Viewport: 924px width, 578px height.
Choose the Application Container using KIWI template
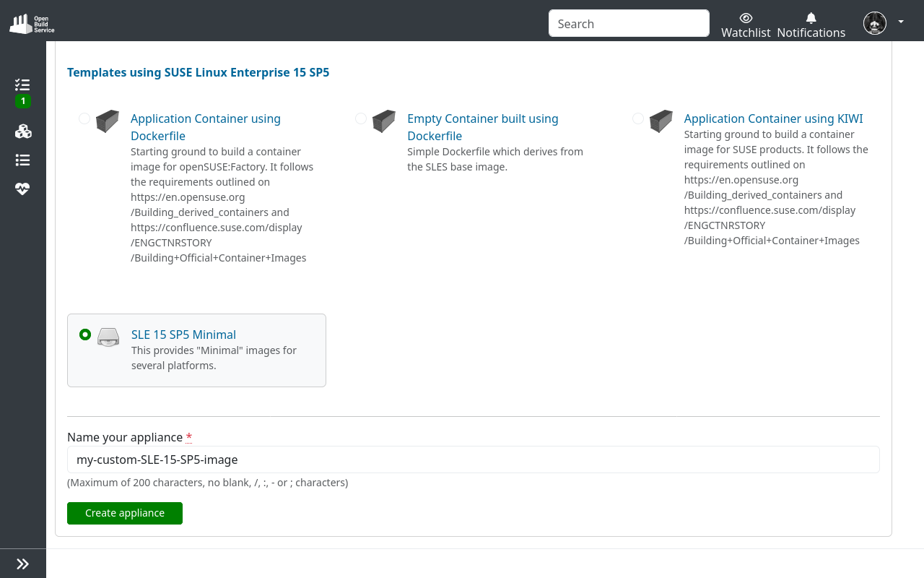637,118
